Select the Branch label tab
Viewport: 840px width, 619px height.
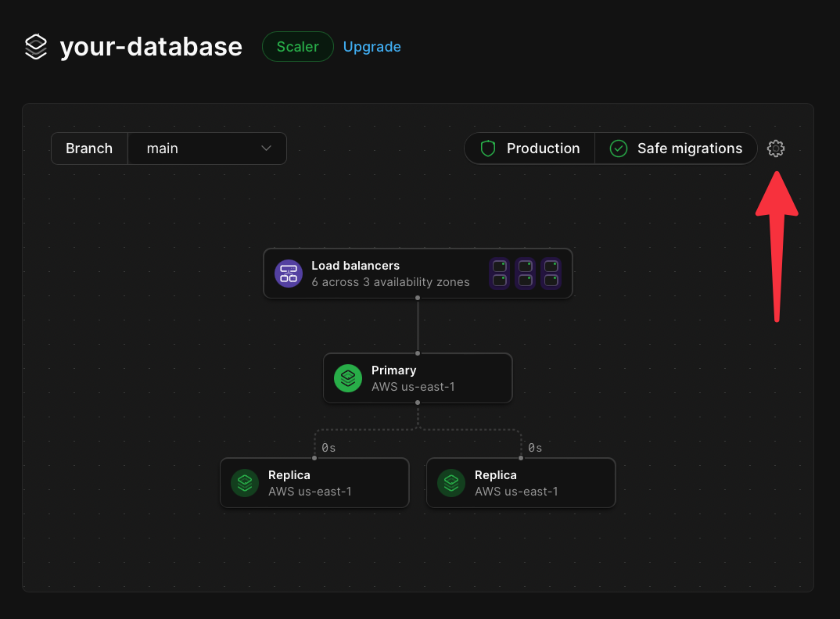88,148
